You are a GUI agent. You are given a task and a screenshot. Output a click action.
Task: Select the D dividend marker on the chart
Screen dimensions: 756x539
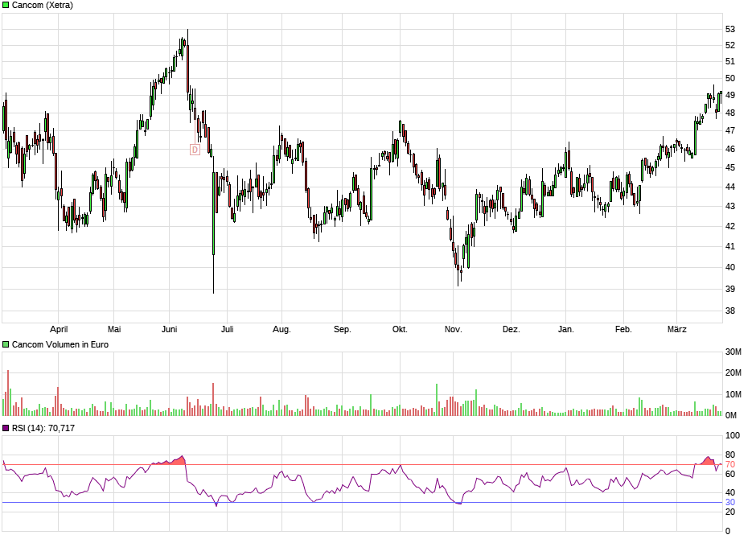[195, 148]
